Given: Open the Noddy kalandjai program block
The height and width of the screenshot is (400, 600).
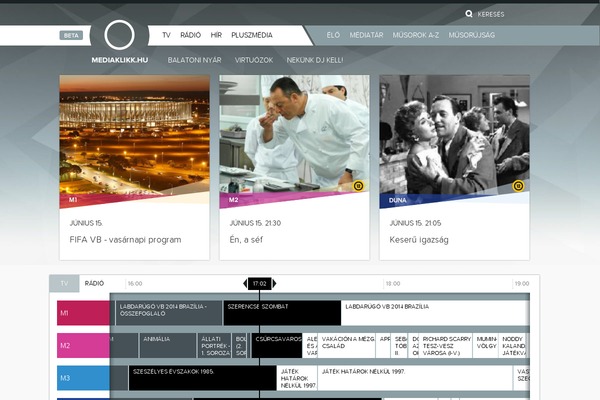Looking at the screenshot, I should 513,346.
